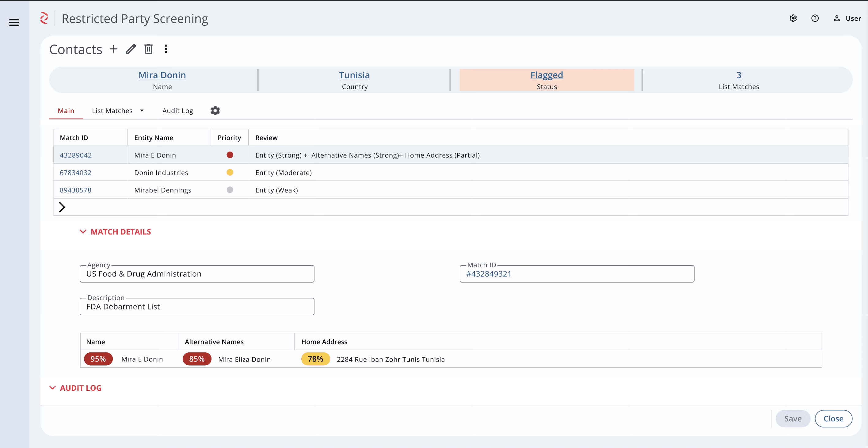The height and width of the screenshot is (448, 868).
Task: Collapse the Match Details section
Action: pyautogui.click(x=83, y=232)
